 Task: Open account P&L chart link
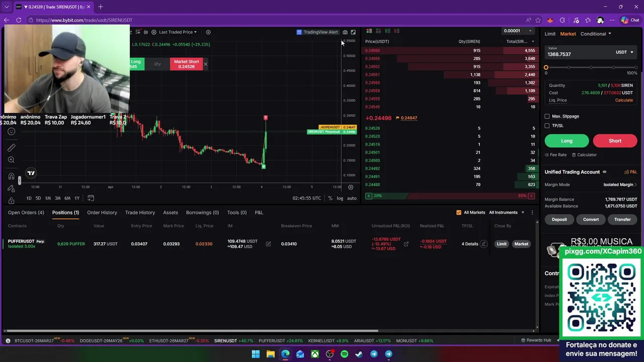coord(630,172)
